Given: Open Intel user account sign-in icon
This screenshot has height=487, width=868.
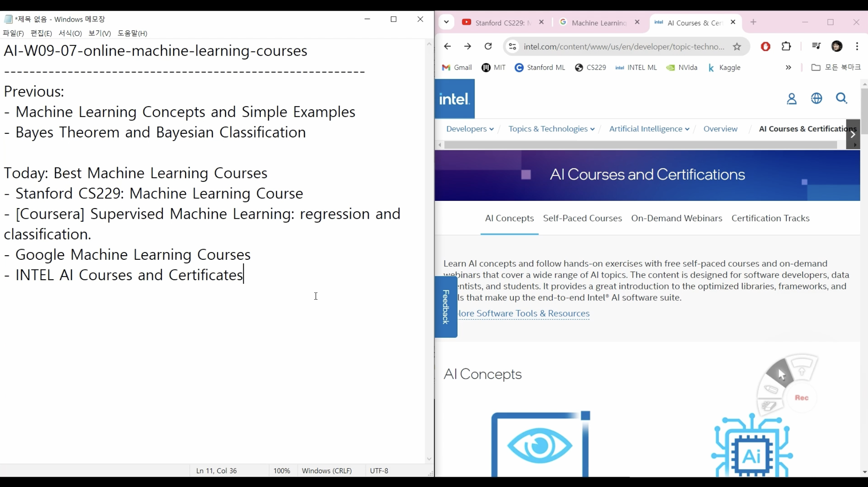Looking at the screenshot, I should pyautogui.click(x=792, y=99).
